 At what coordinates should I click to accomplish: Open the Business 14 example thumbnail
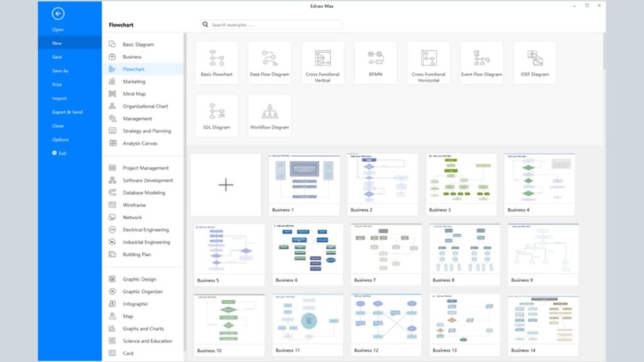(543, 325)
